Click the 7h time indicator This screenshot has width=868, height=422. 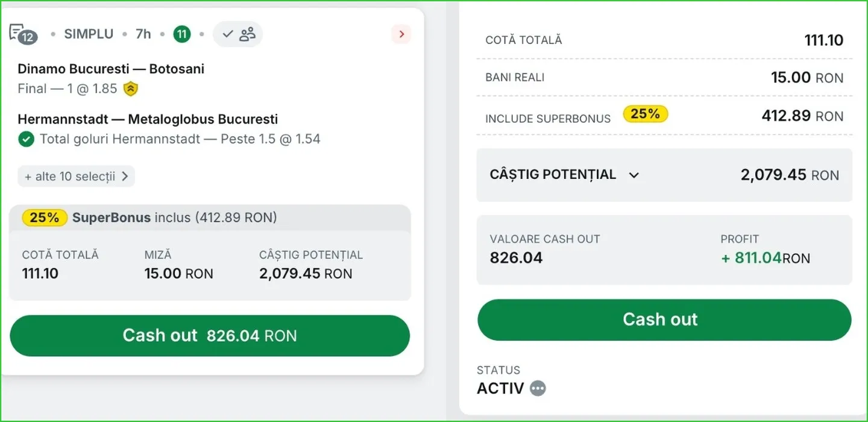pyautogui.click(x=143, y=34)
